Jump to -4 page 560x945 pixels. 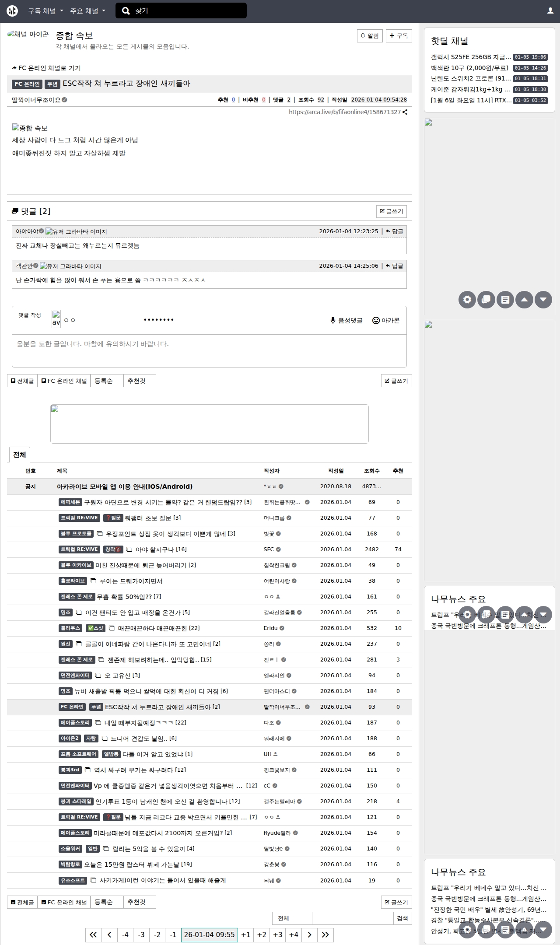125,935
